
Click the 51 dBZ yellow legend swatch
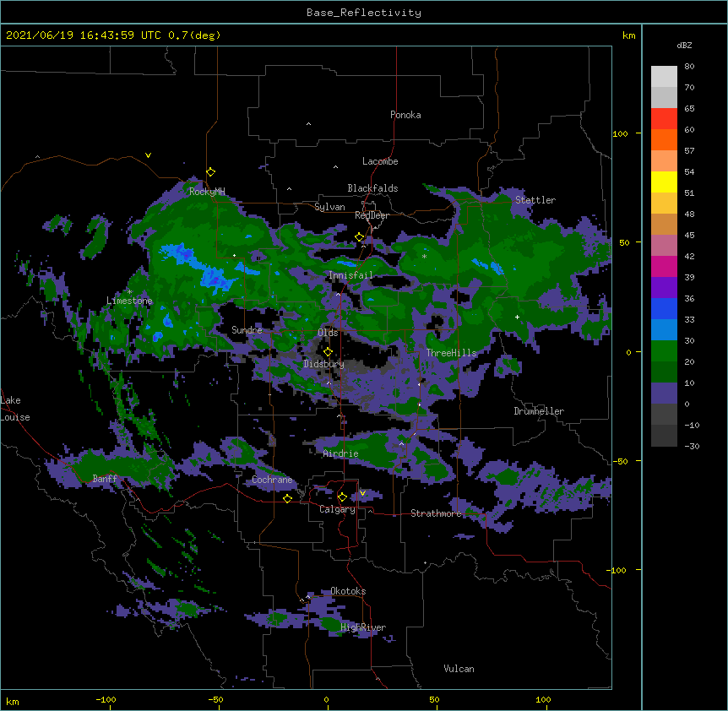664,182
